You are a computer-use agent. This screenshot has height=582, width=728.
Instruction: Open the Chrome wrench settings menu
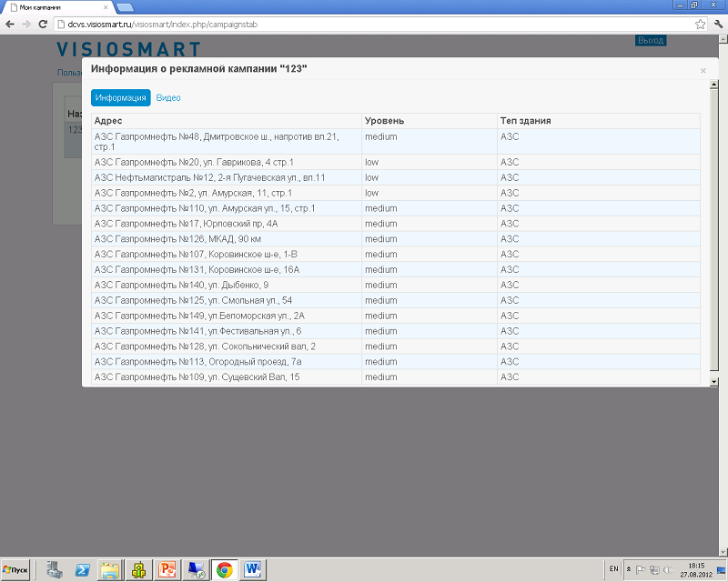tap(718, 25)
